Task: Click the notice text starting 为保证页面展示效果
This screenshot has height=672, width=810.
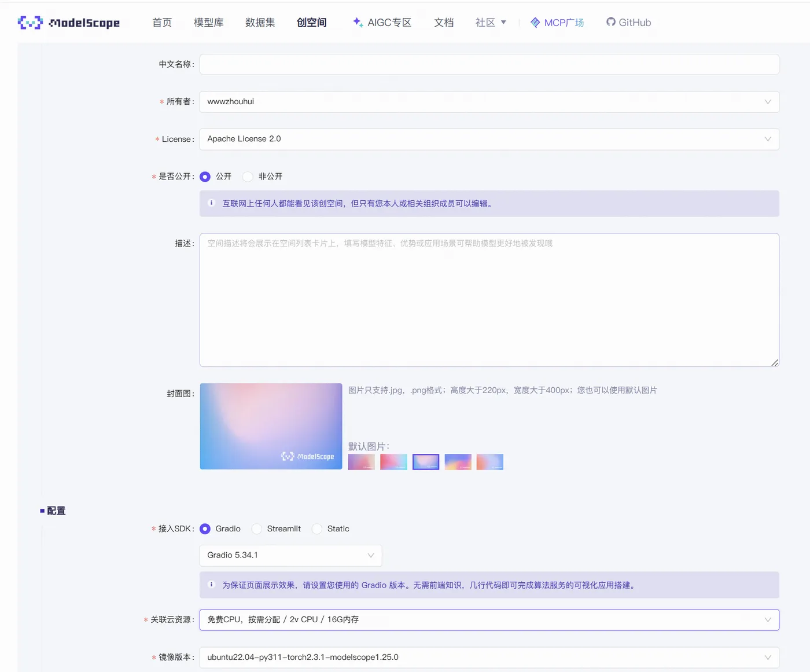Action: click(430, 585)
